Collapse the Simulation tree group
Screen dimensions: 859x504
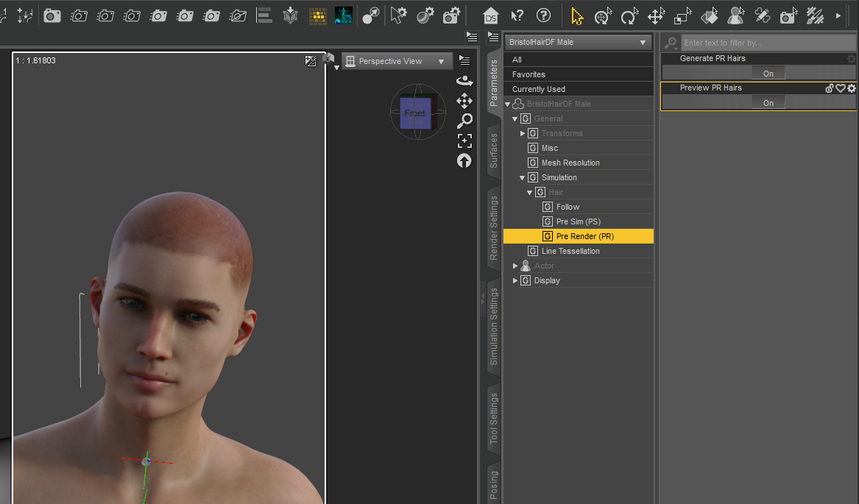pos(523,177)
